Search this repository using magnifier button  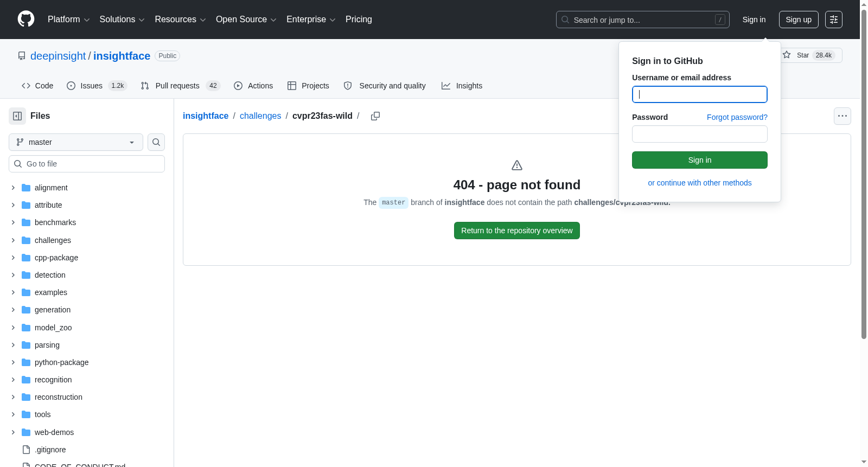coord(156,142)
